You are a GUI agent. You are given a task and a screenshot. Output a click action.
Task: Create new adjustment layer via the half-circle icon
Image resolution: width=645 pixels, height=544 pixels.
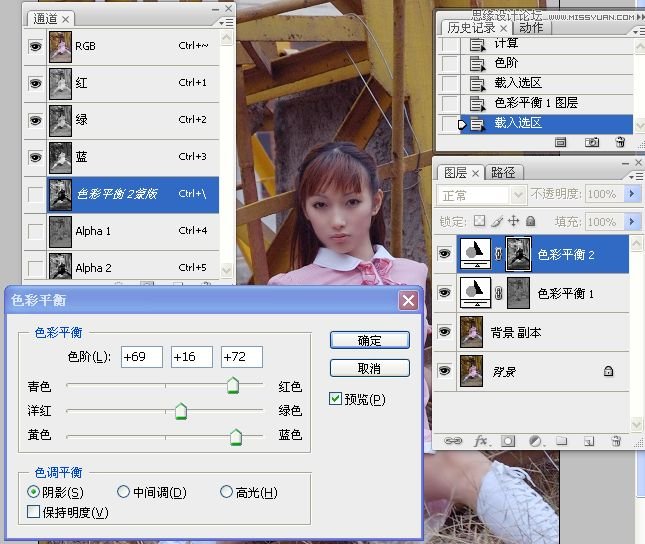[x=535, y=441]
